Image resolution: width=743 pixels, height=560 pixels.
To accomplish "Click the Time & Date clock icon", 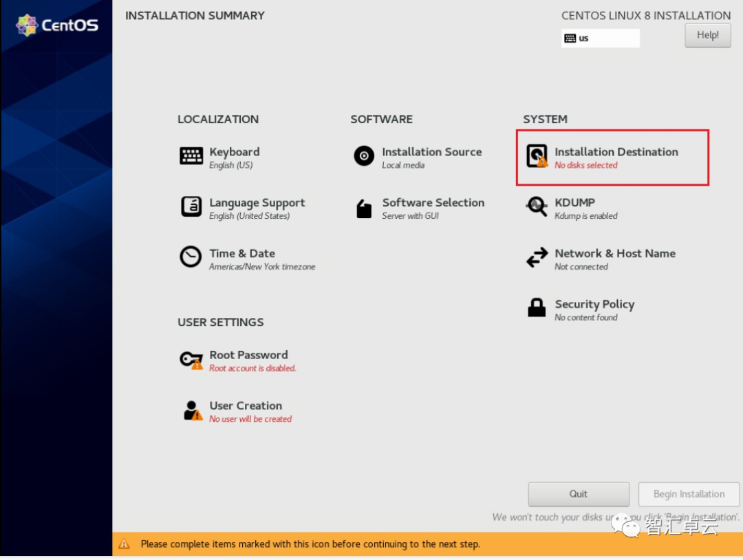I will coord(191,257).
